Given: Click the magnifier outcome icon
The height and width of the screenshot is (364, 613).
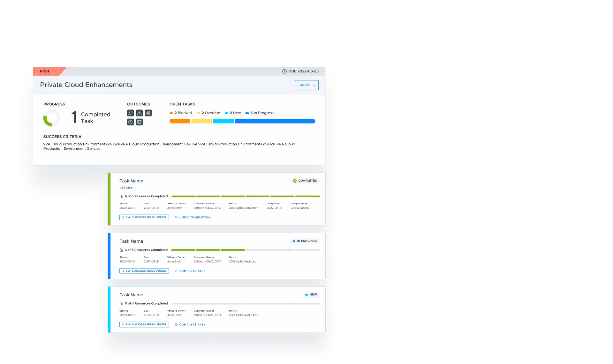Looking at the screenshot, I should [130, 113].
